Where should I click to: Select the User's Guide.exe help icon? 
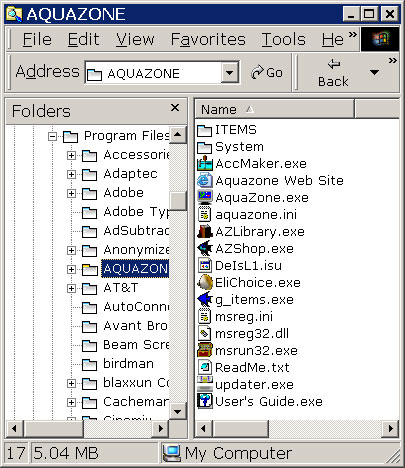click(x=205, y=401)
